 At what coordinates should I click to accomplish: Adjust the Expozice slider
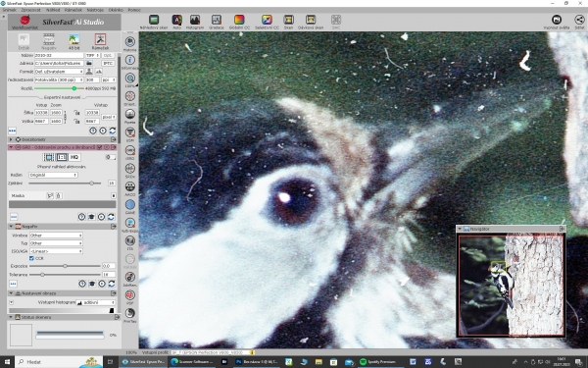66,266
